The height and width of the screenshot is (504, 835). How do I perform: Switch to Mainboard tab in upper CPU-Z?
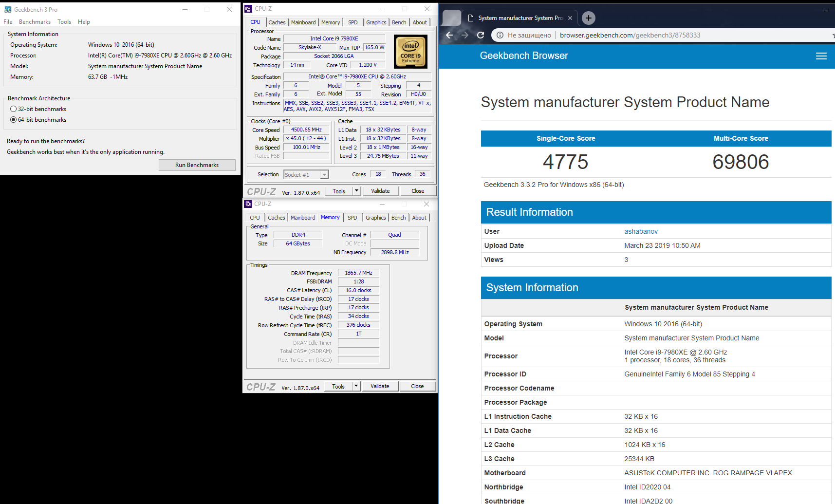303,22
